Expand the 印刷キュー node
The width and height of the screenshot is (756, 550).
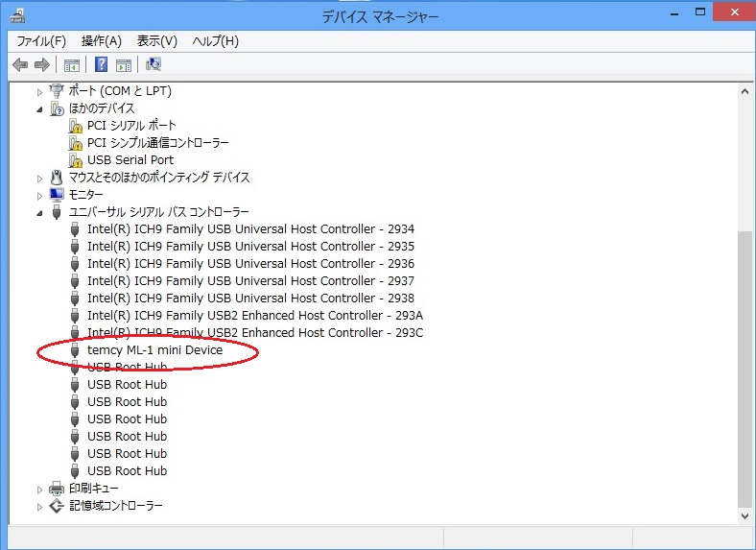tap(39, 490)
